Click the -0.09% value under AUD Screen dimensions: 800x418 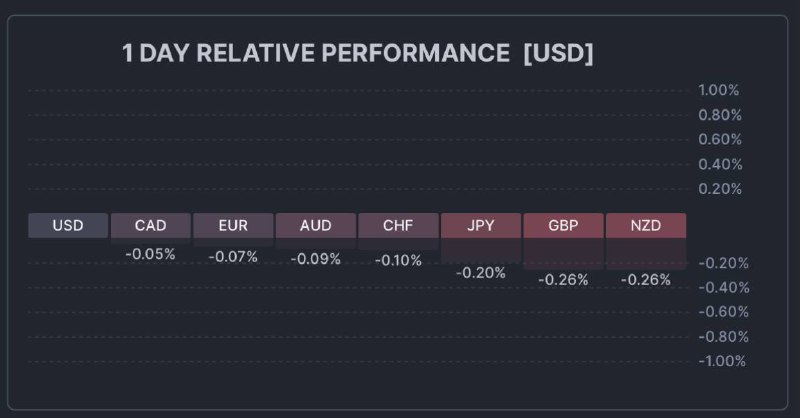click(x=316, y=259)
